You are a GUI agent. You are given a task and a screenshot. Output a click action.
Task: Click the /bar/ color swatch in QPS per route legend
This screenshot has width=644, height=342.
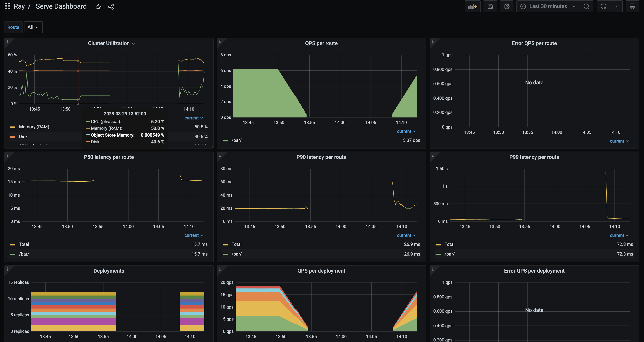pyautogui.click(x=225, y=141)
